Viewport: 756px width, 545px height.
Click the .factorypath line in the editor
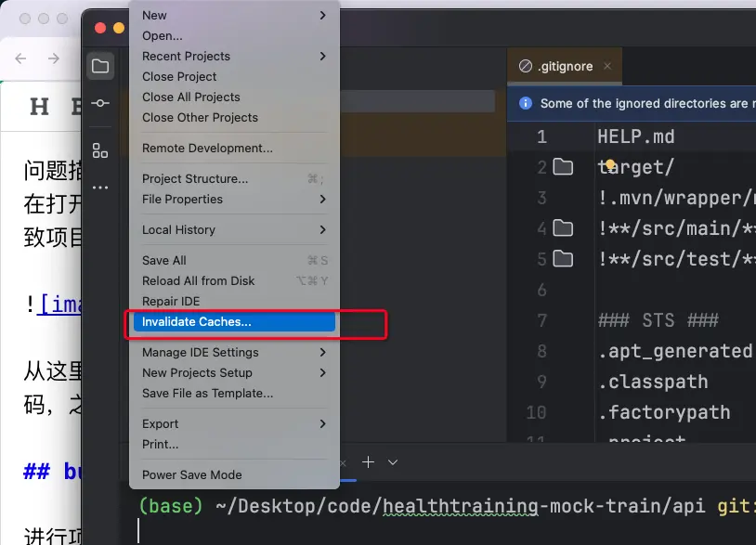tap(664, 413)
